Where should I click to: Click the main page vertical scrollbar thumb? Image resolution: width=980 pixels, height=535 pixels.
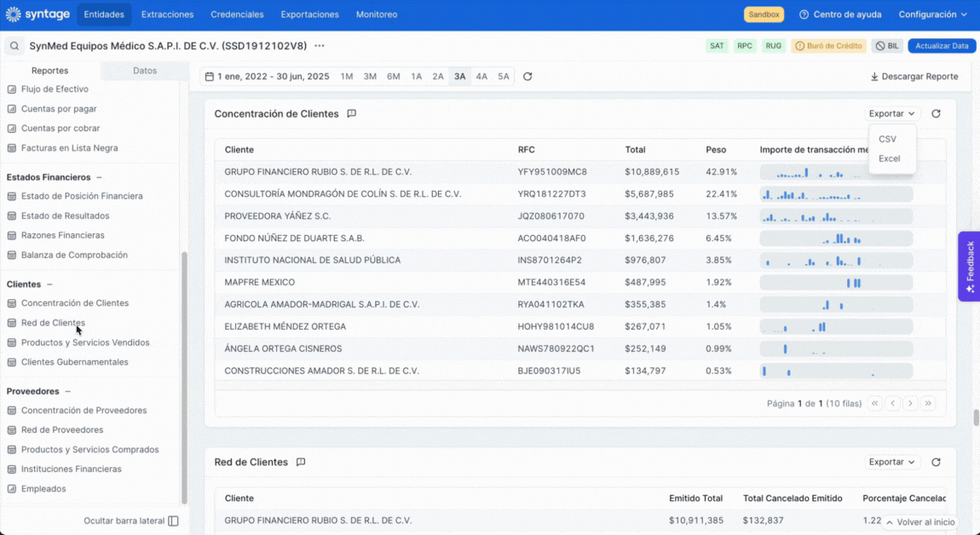pos(977,417)
